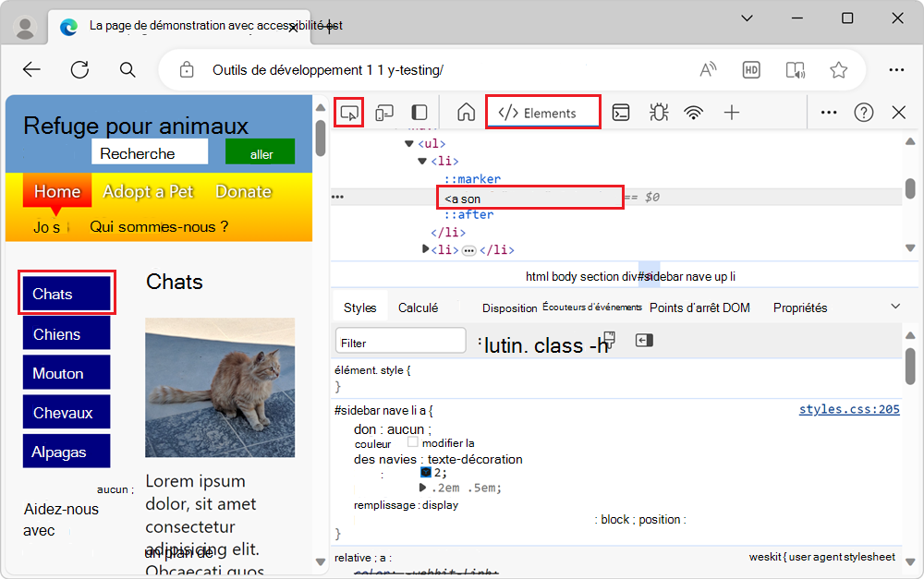
Task: Open the Sources bug icon
Action: coord(659,112)
